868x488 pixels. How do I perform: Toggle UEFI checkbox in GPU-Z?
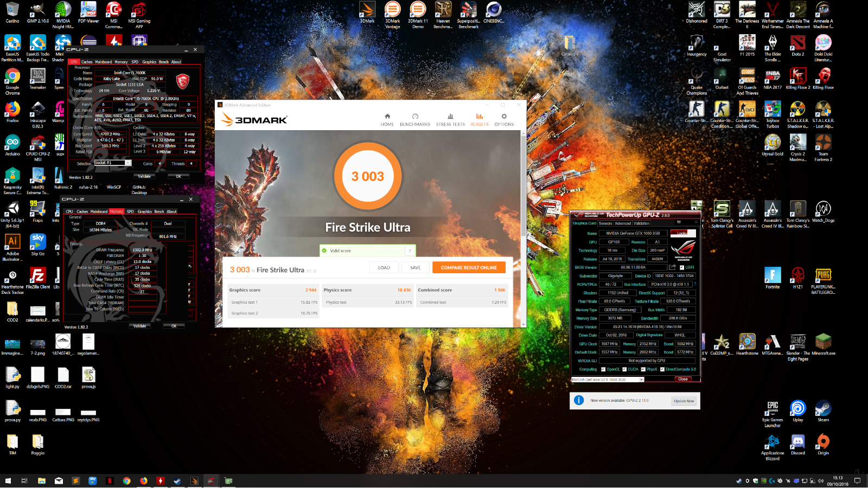(682, 267)
